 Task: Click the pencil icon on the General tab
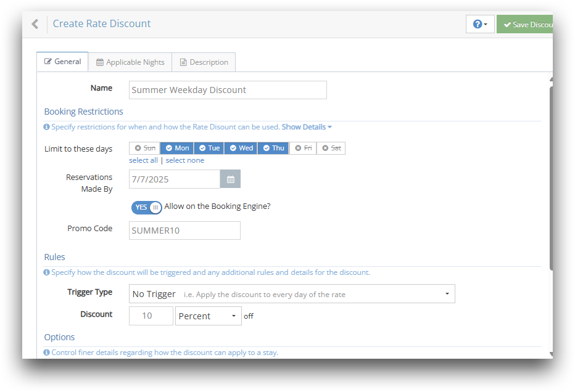coord(49,61)
